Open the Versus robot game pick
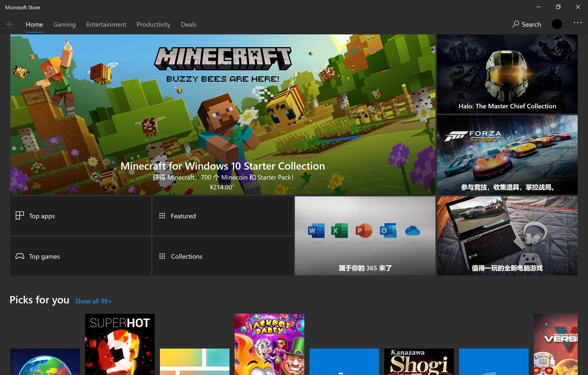 [556, 344]
